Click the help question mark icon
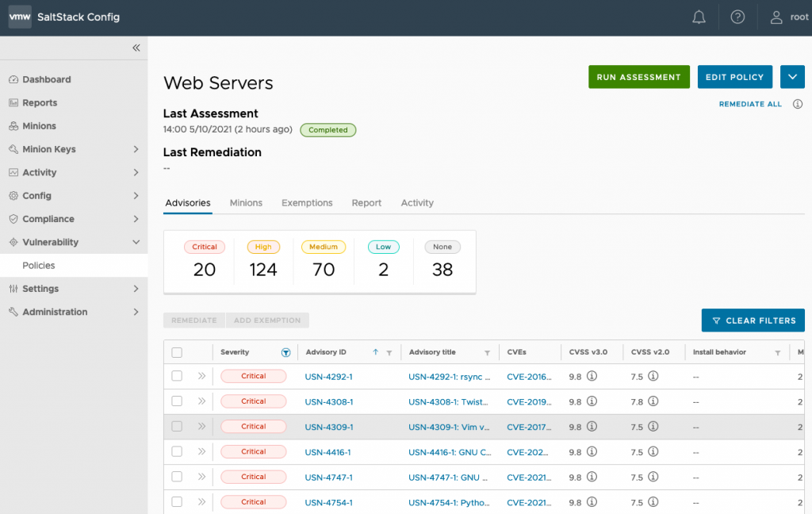Viewport: 812px width, 514px height. coord(737,17)
